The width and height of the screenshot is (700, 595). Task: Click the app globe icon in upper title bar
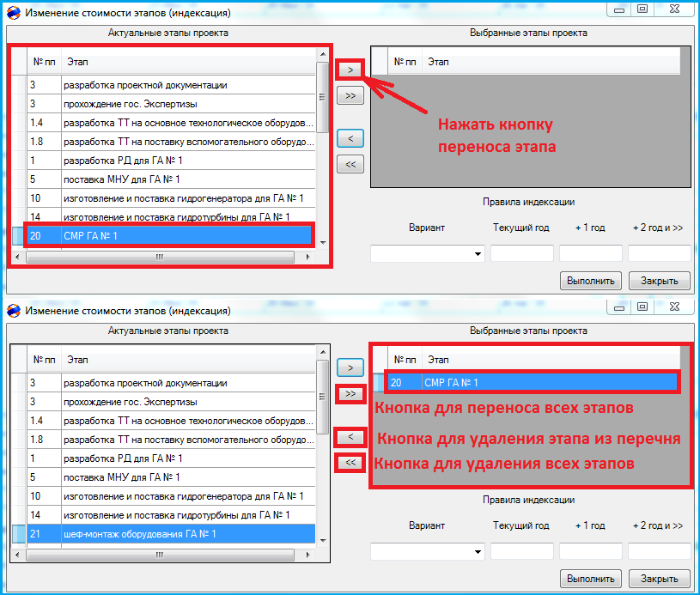(x=14, y=13)
